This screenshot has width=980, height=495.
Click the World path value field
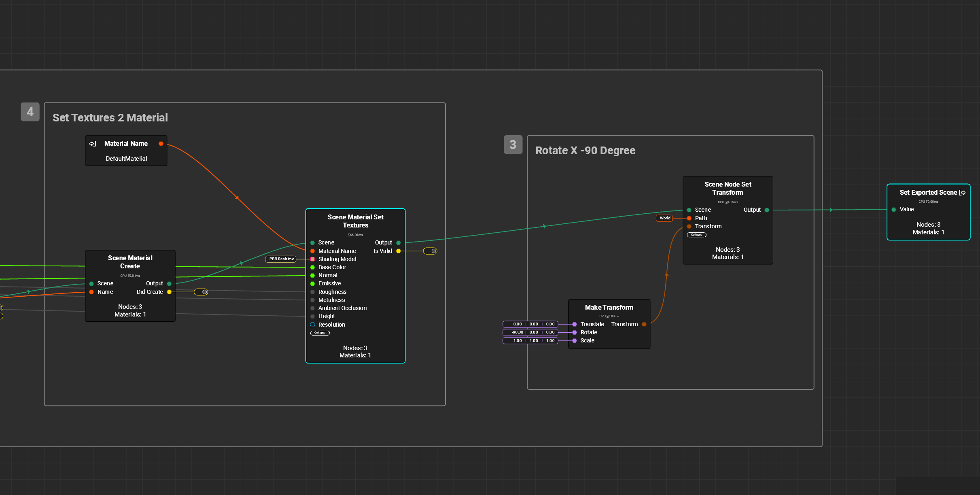pos(664,218)
